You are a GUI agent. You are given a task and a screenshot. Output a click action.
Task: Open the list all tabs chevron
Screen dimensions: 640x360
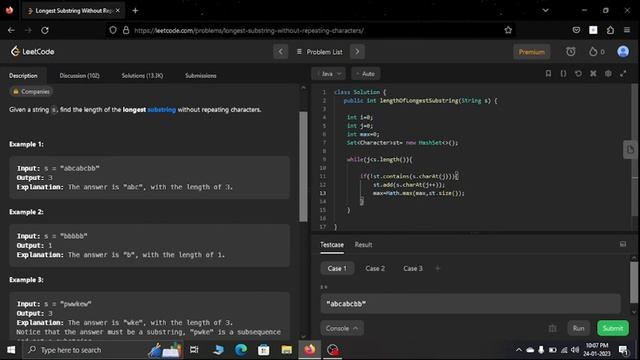point(545,10)
